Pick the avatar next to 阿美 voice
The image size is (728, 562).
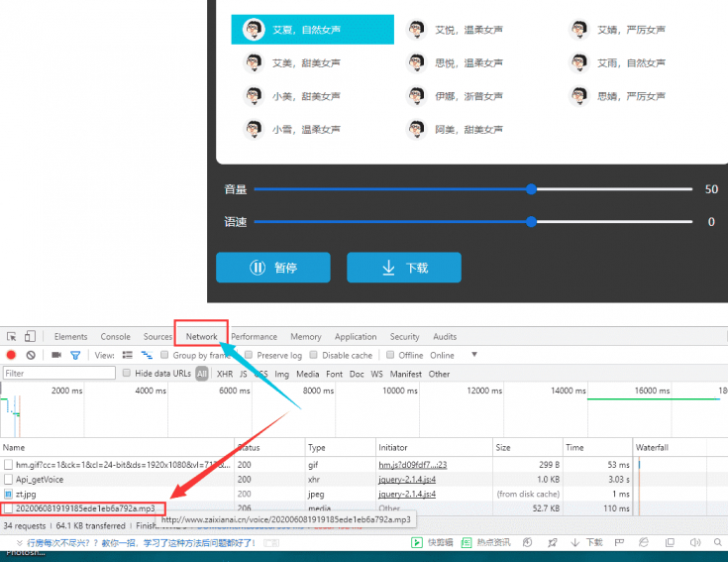click(x=416, y=129)
